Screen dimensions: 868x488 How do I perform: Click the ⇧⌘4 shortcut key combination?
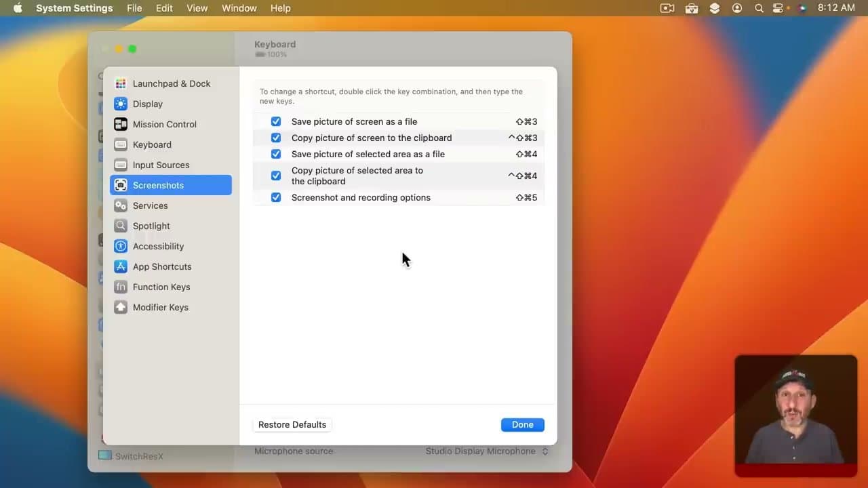point(526,154)
